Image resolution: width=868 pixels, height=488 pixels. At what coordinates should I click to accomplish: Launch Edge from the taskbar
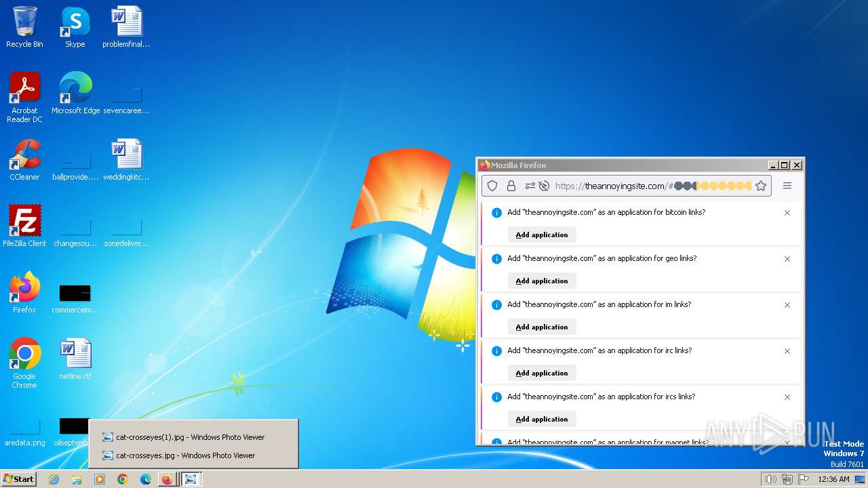(x=146, y=479)
